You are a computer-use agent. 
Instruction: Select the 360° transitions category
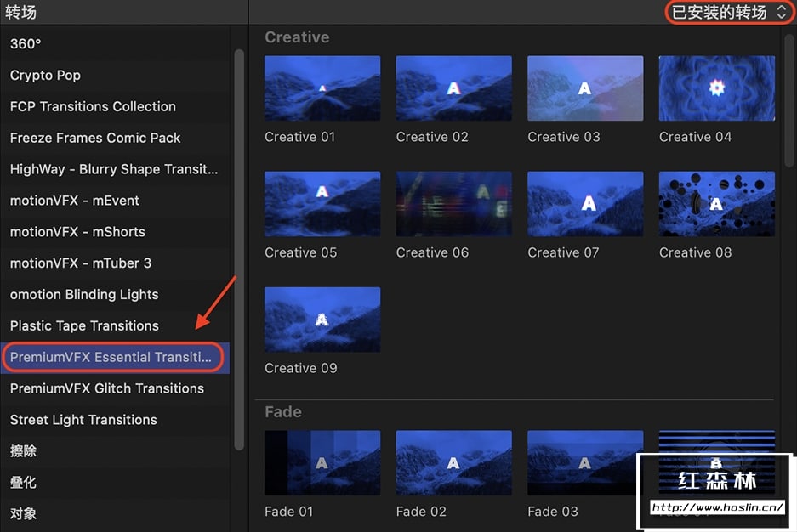(x=115, y=43)
